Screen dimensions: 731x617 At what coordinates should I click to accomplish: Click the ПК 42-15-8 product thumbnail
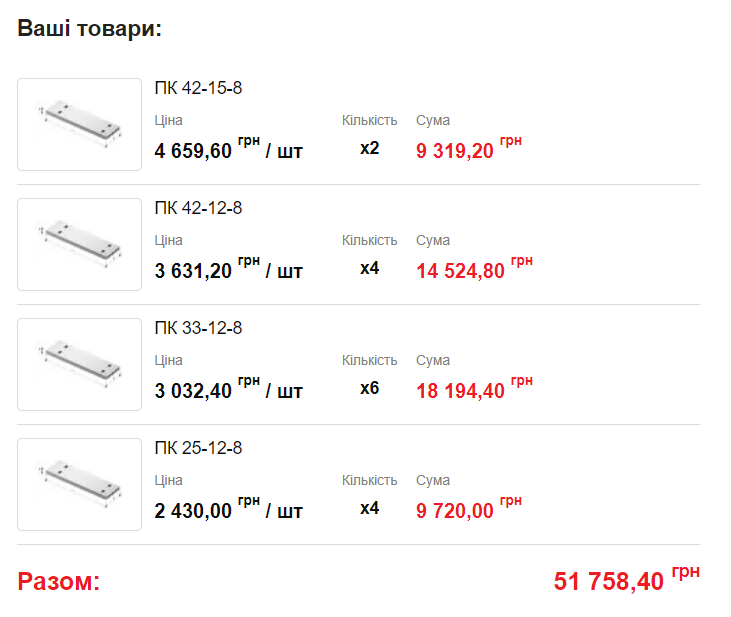[80, 124]
